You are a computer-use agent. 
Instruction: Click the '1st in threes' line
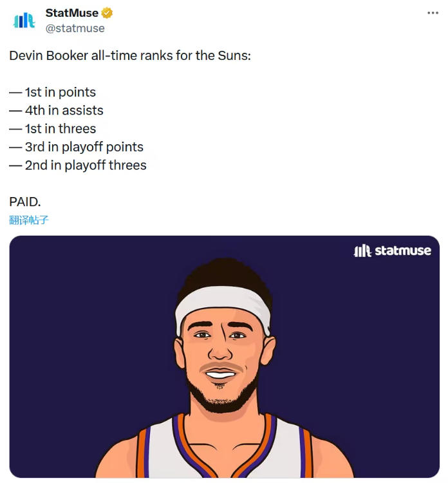tap(53, 129)
